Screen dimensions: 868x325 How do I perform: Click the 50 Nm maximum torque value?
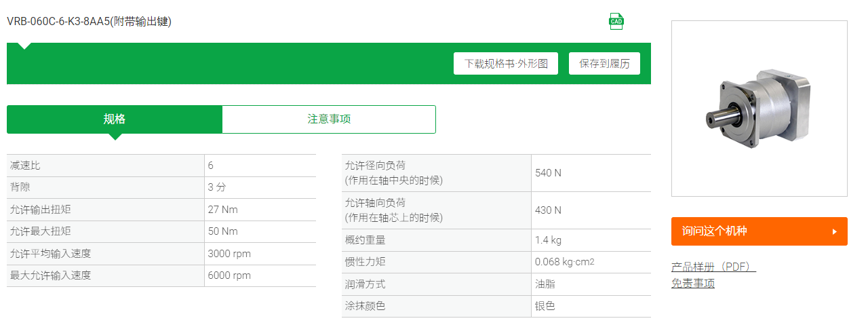tap(223, 231)
